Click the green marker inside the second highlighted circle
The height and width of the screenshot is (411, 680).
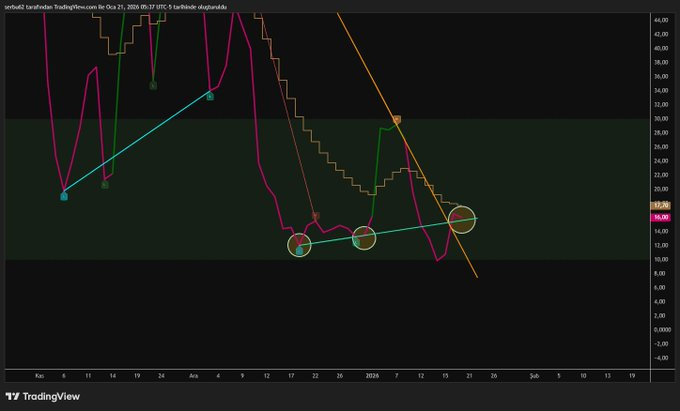[356, 243]
